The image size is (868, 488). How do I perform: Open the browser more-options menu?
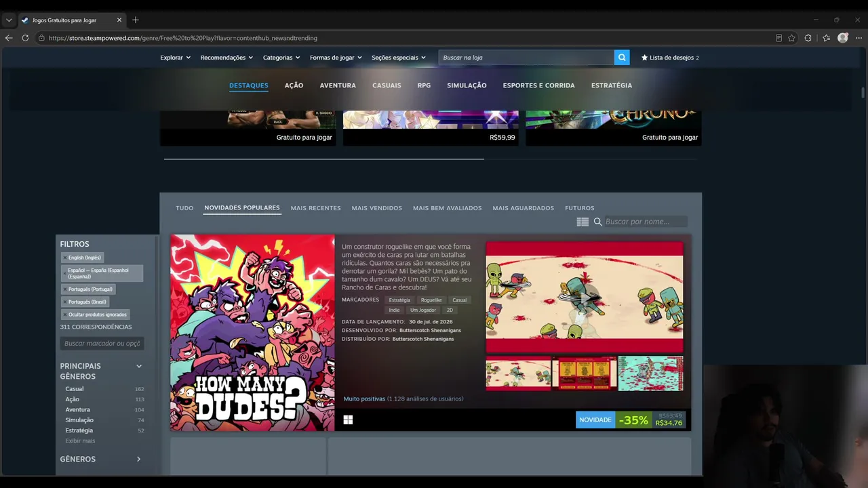(x=859, y=38)
